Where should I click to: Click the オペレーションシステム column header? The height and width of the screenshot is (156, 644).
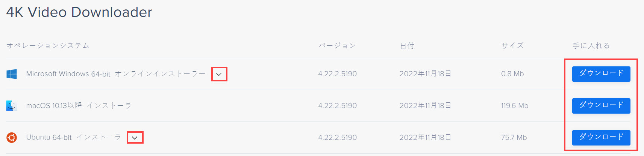tap(48, 46)
